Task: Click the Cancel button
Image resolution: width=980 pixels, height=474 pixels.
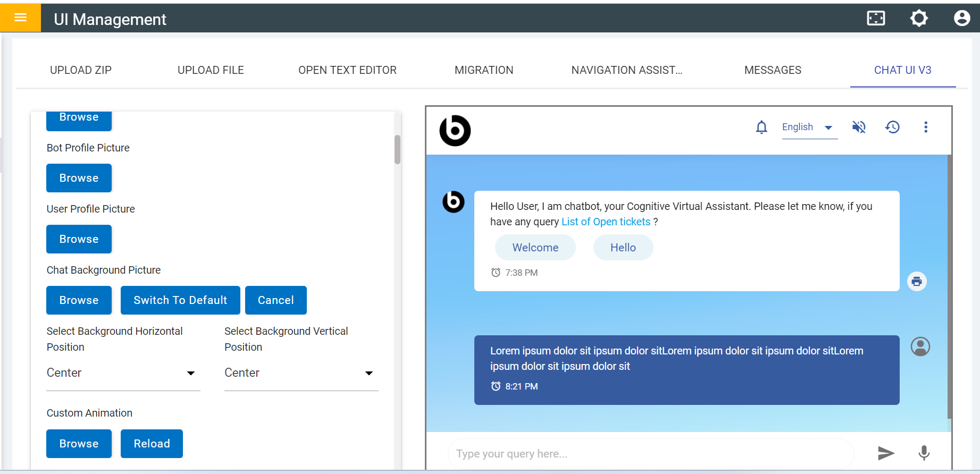Action: click(x=276, y=300)
